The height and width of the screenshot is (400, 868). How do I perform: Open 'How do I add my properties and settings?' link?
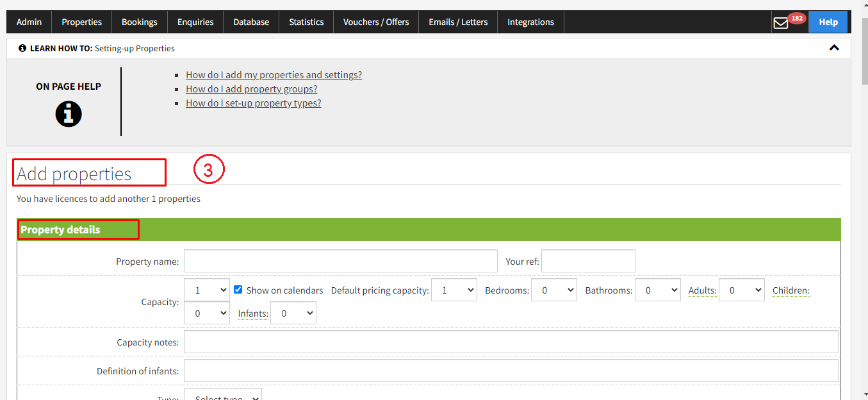(x=274, y=75)
